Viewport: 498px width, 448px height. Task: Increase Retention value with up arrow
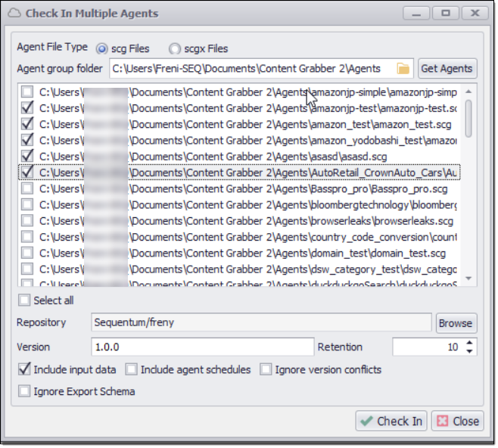tap(470, 343)
